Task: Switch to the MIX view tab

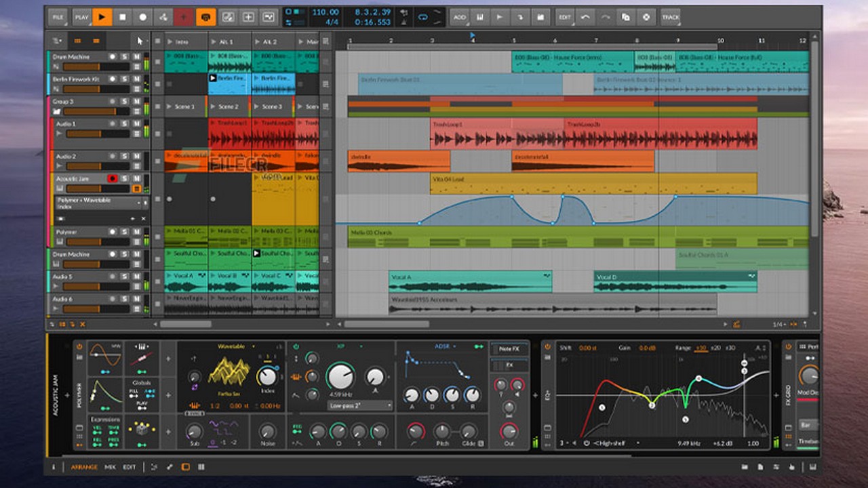Action: tap(110, 467)
